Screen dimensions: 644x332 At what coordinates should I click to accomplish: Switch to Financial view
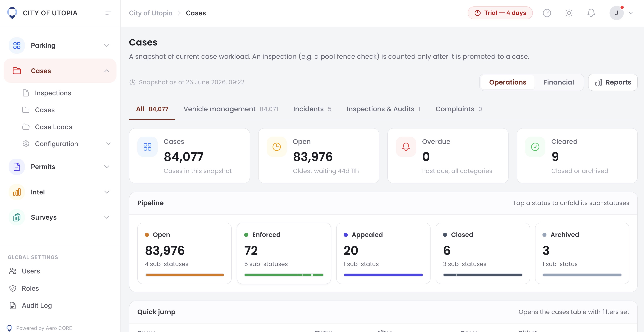click(559, 82)
